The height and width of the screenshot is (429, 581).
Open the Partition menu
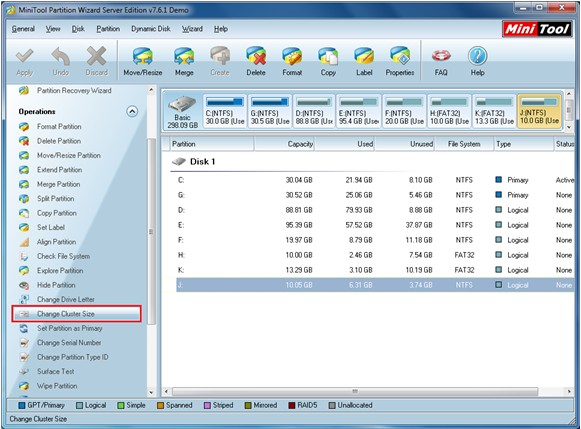coord(108,29)
